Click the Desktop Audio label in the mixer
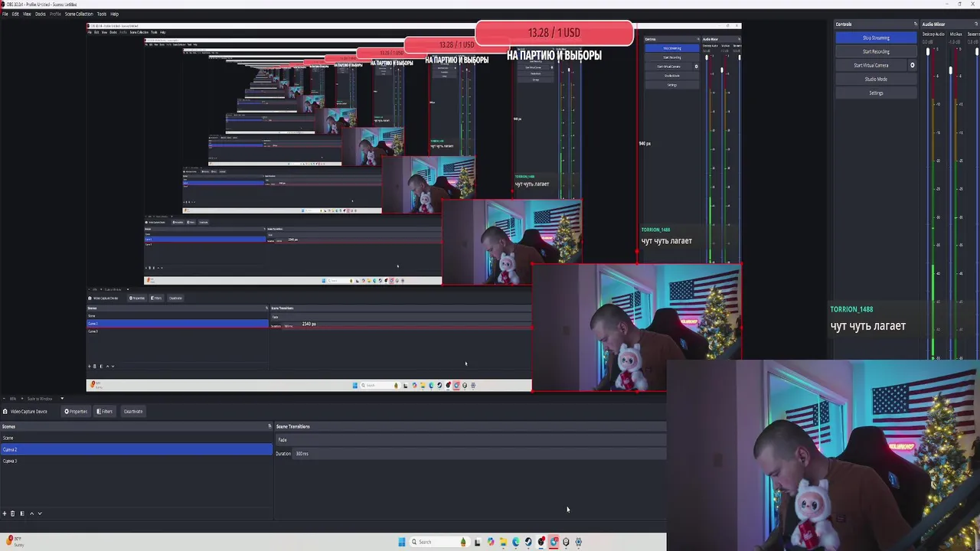This screenshot has width=980, height=551. click(x=933, y=34)
